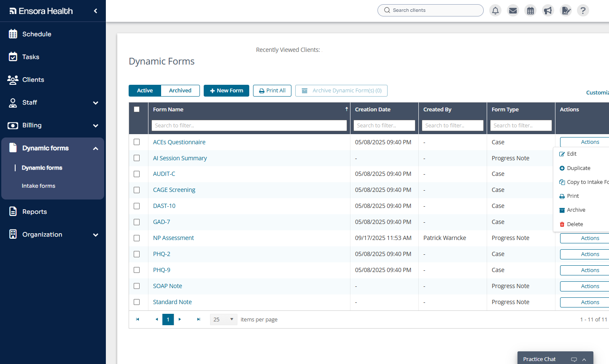Switch to the Archived tab
This screenshot has height=364, width=609.
180,91
